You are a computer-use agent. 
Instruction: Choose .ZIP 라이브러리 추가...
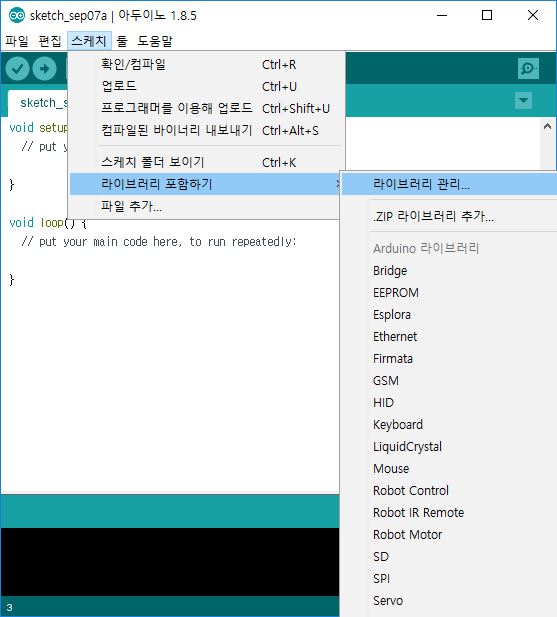click(449, 216)
